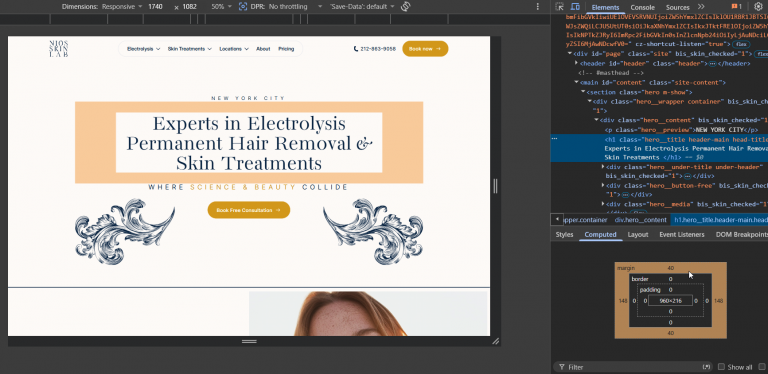Select the p hero__preview NEW YORK CITY row
The width and height of the screenshot is (768, 374).
pos(682,130)
